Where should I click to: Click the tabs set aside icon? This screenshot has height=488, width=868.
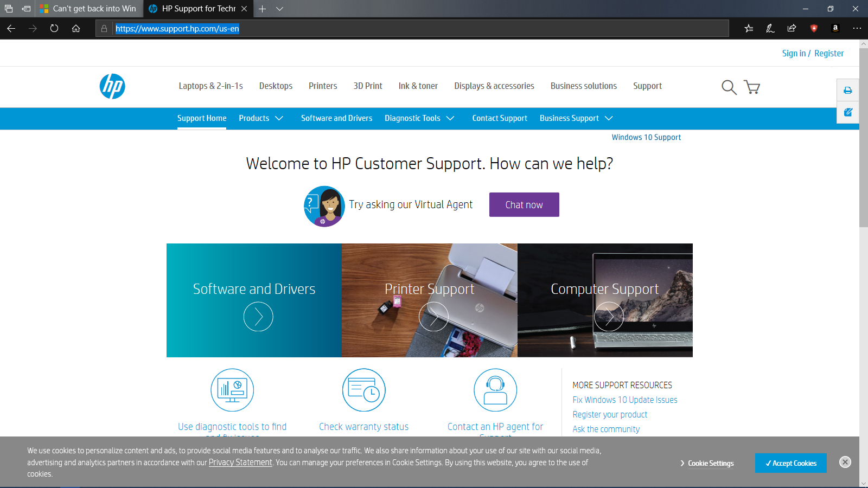9,9
